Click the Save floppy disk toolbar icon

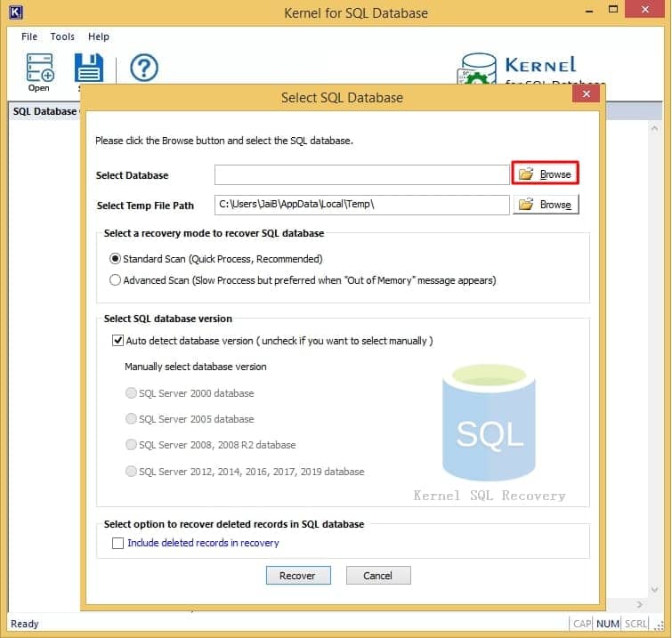pyautogui.click(x=89, y=69)
